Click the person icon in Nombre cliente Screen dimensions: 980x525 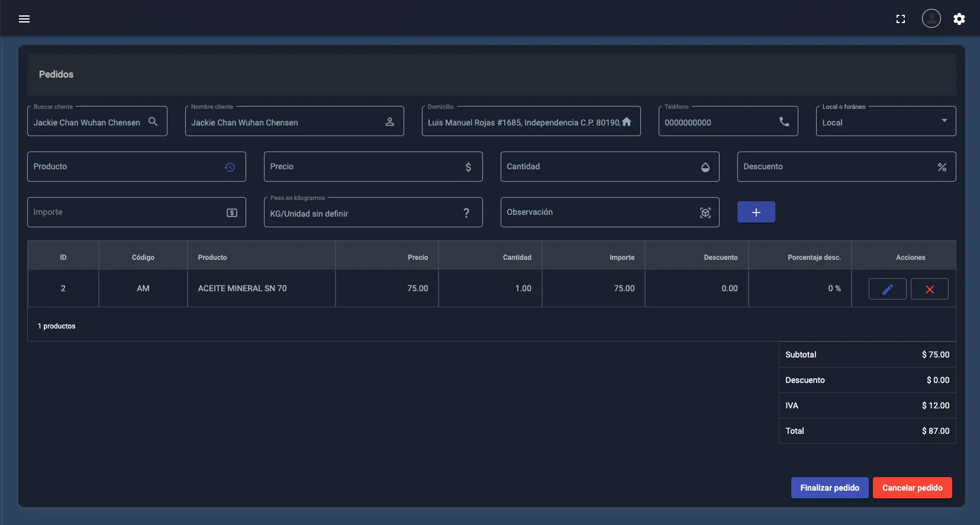390,122
